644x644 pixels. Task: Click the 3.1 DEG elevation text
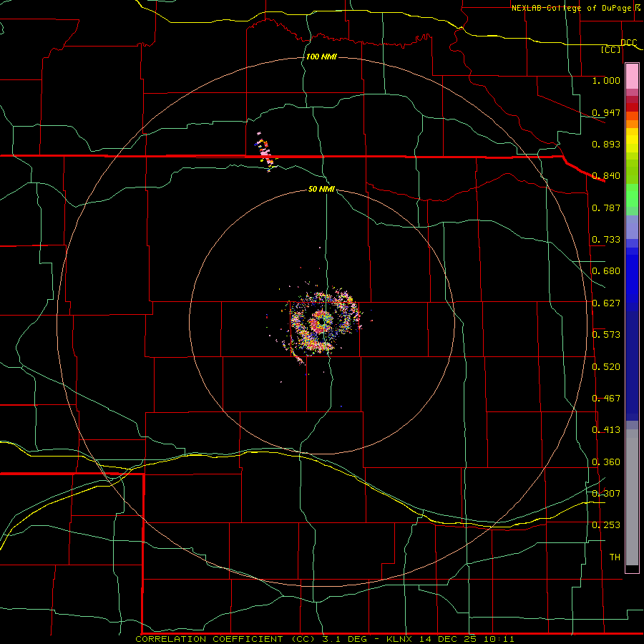[x=345, y=639]
